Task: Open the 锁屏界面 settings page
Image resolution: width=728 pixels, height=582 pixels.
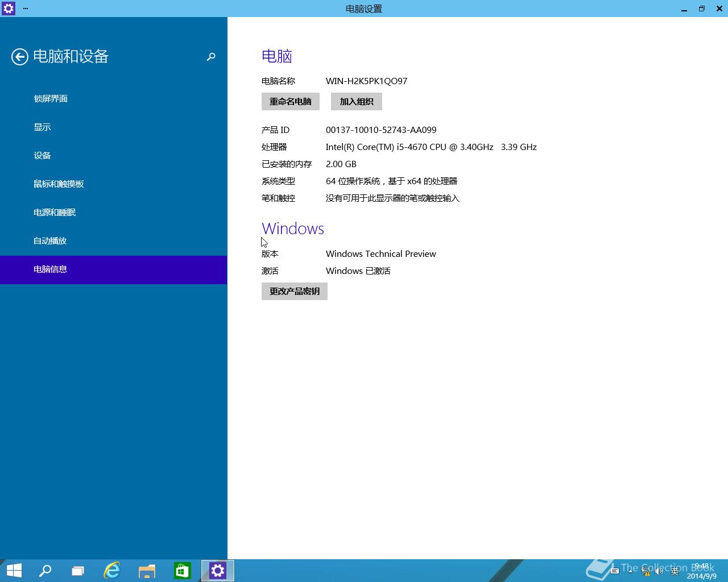Action: [113, 99]
